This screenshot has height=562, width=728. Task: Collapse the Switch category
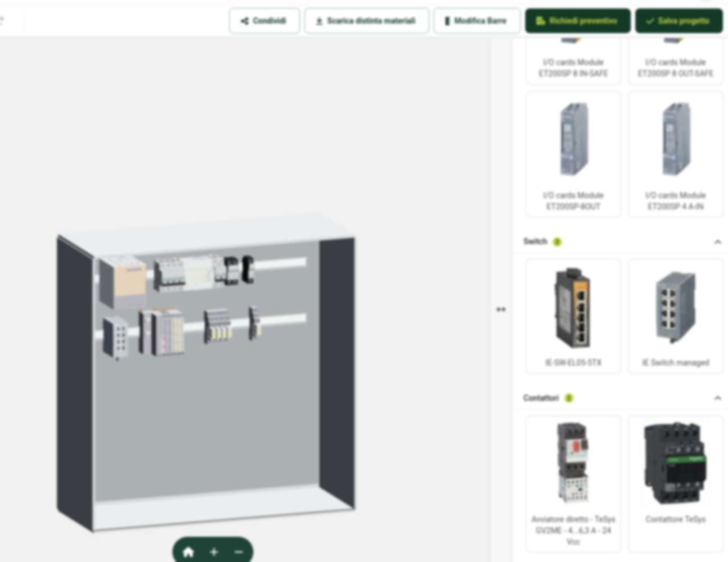point(717,241)
